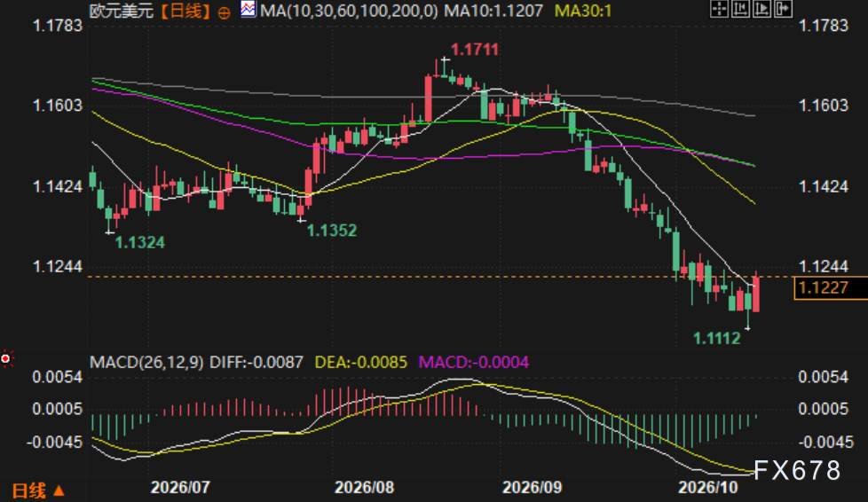Click the MACD(26,12,9) indicator label
This screenshot has width=868, height=502.
[146, 363]
